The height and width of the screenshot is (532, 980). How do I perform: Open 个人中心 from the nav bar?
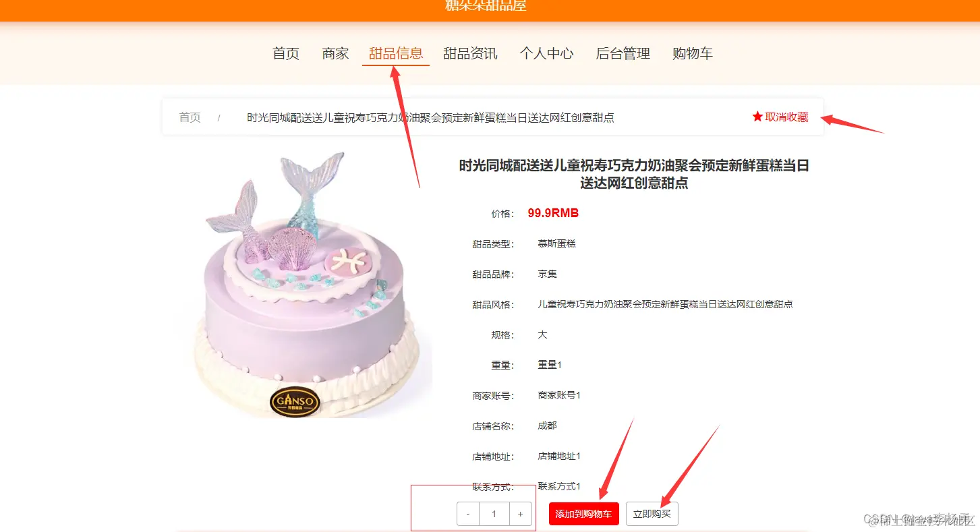546,53
